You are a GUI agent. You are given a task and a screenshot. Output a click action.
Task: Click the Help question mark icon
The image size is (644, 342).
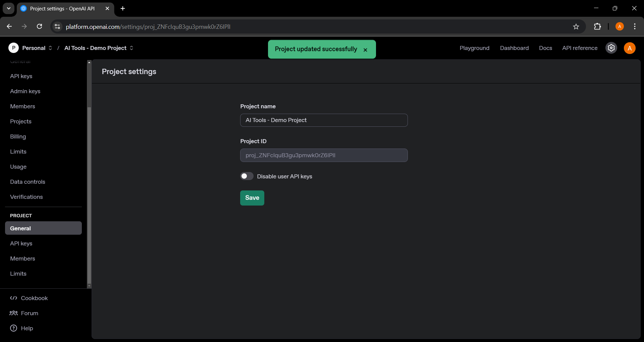click(x=13, y=328)
